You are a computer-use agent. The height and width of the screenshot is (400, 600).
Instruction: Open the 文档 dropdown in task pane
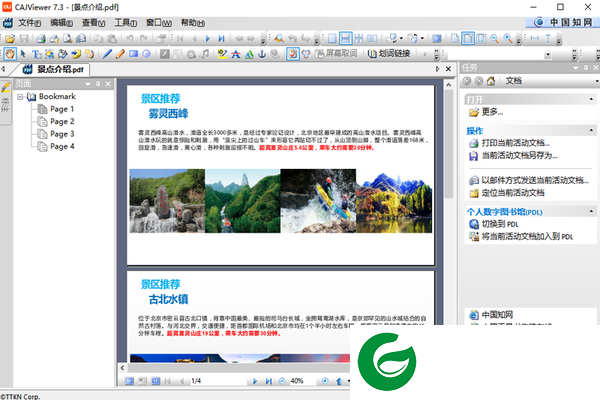[x=597, y=81]
